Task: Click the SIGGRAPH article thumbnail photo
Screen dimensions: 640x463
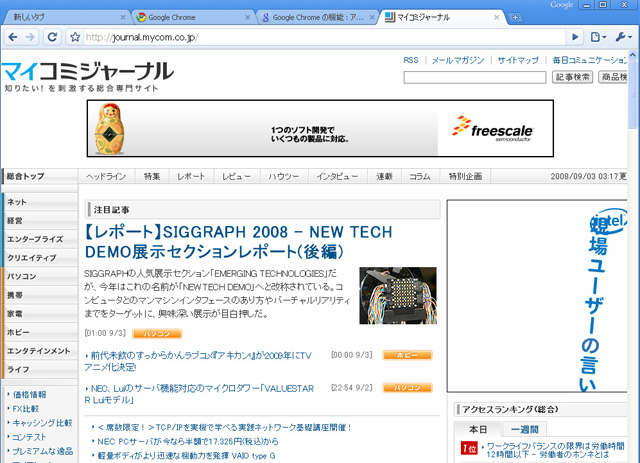Action: tap(398, 296)
